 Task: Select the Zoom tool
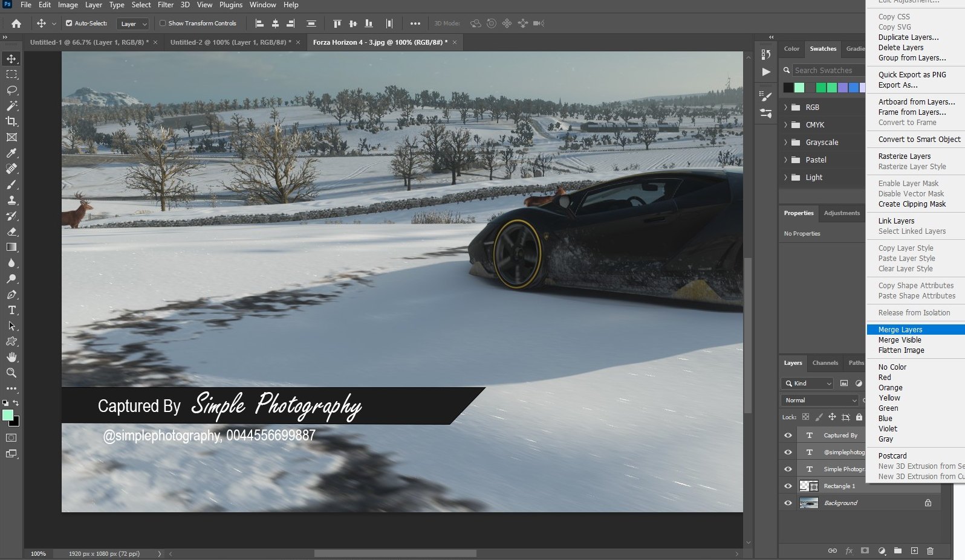click(x=11, y=373)
